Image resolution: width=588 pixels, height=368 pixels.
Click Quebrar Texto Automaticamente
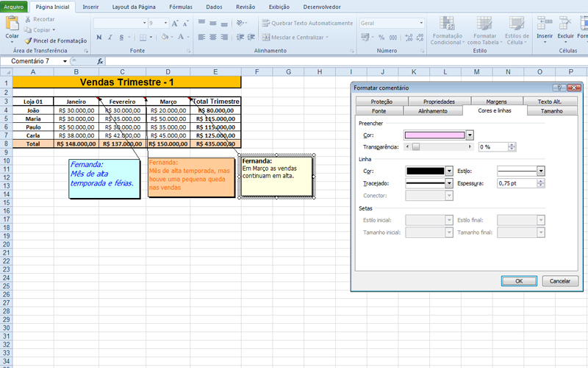307,23
